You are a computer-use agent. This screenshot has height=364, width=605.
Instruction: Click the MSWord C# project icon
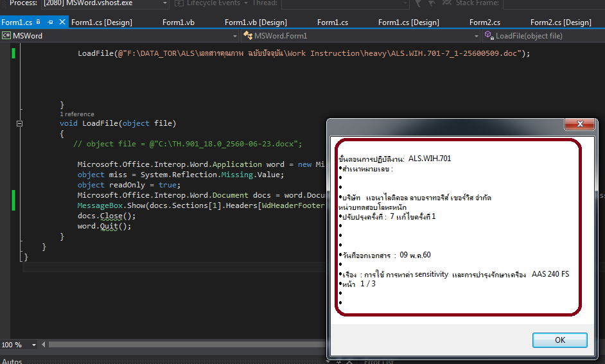6,36
